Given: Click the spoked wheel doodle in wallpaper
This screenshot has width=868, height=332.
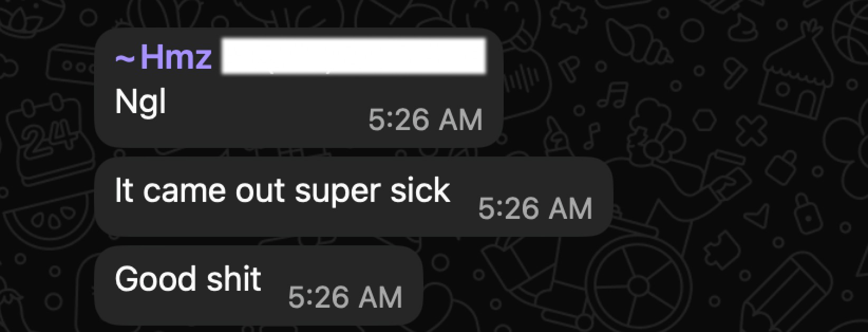Looking at the screenshot, I should 639,285.
